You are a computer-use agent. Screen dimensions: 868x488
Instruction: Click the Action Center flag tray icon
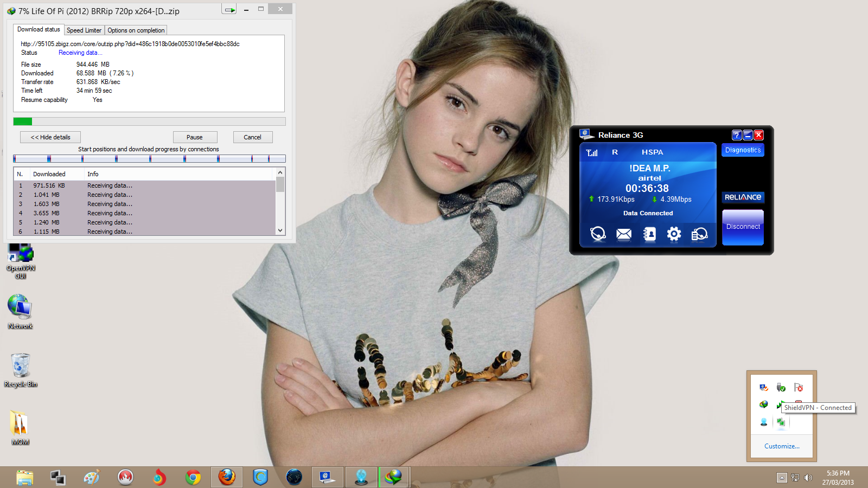[x=799, y=387]
